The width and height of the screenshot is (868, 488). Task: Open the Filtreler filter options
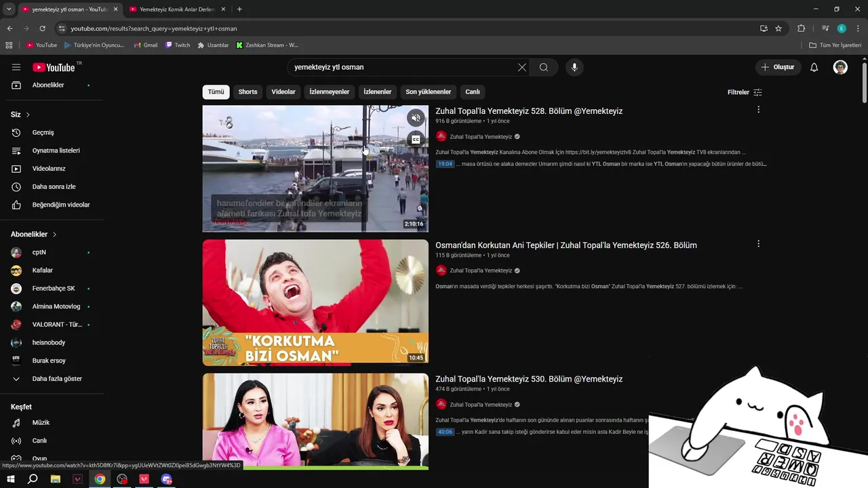click(x=745, y=92)
